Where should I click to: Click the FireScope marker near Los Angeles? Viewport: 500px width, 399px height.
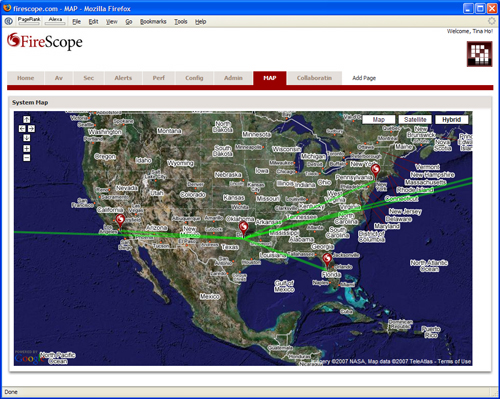[x=120, y=221]
